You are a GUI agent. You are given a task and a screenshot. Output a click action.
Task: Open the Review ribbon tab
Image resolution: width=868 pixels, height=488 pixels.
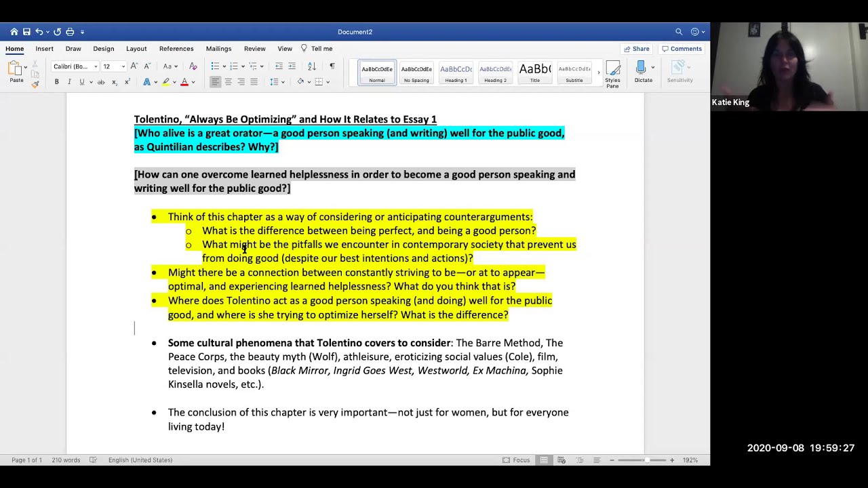[255, 49]
